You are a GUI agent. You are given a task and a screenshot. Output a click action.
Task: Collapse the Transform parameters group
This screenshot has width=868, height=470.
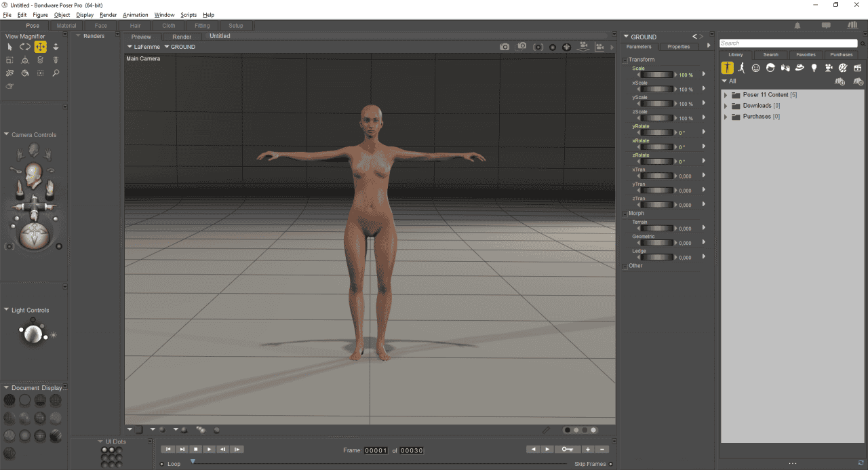[x=625, y=59]
